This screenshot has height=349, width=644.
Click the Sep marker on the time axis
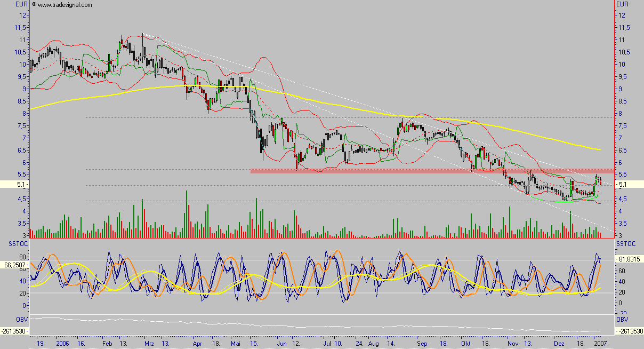(x=423, y=345)
